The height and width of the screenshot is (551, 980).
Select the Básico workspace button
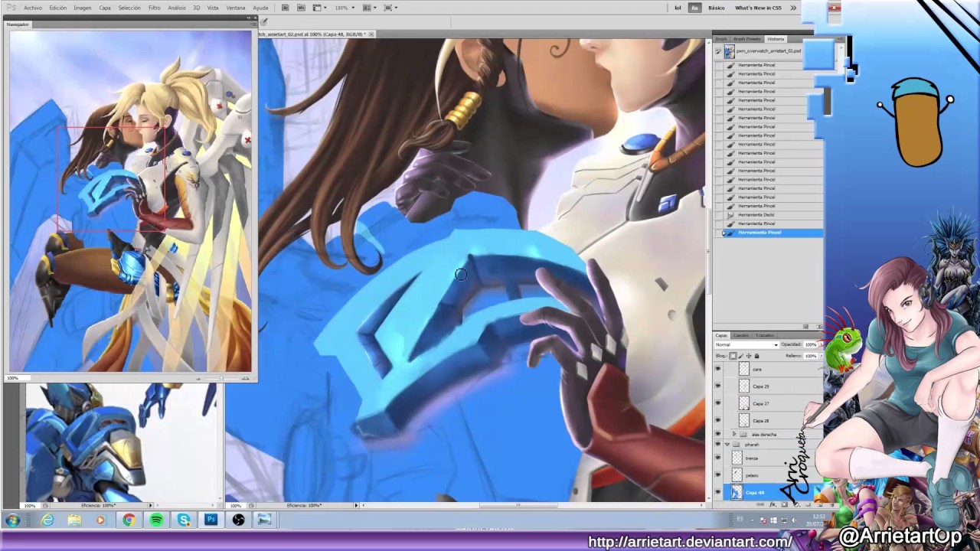click(x=717, y=8)
